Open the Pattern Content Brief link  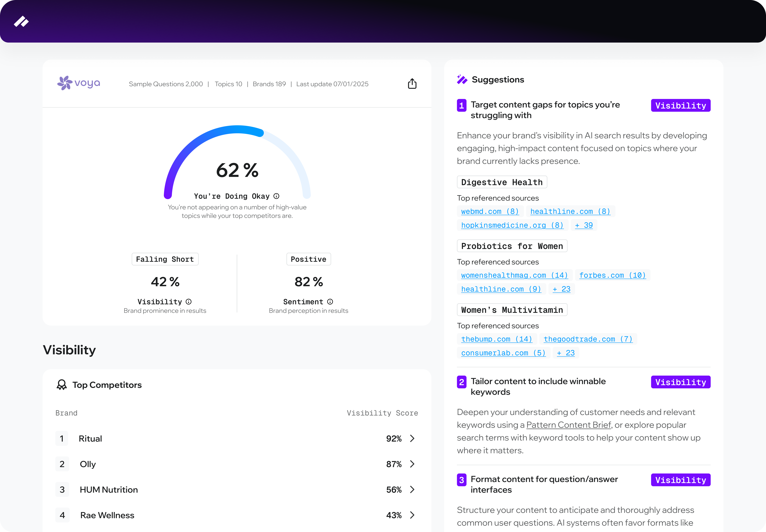click(x=568, y=425)
